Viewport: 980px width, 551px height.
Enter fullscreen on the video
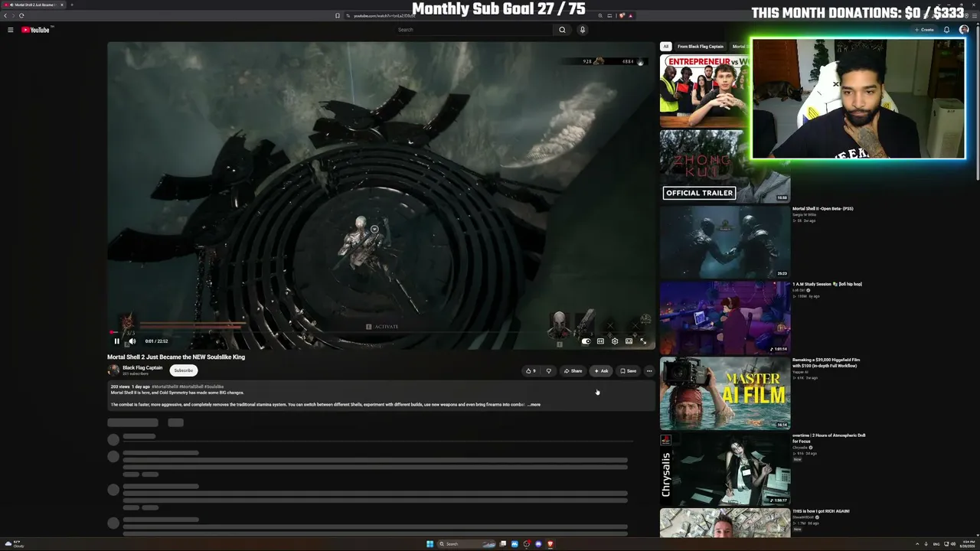point(643,341)
